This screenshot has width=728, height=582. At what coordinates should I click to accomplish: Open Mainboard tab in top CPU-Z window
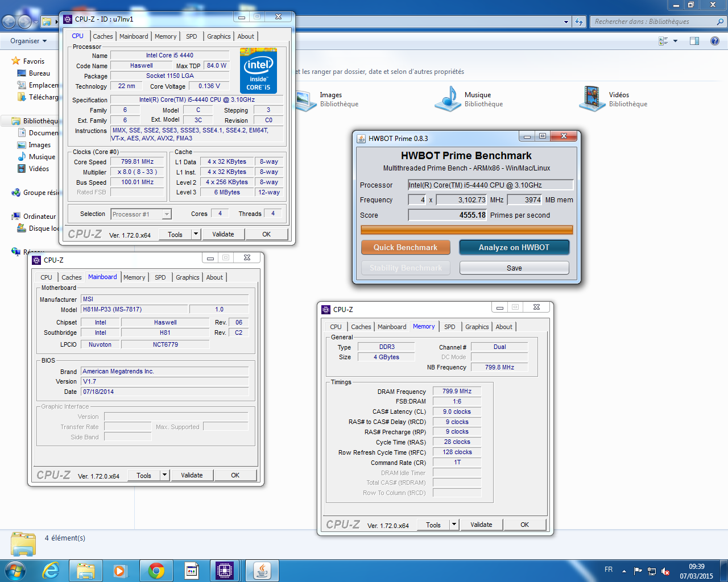click(134, 36)
